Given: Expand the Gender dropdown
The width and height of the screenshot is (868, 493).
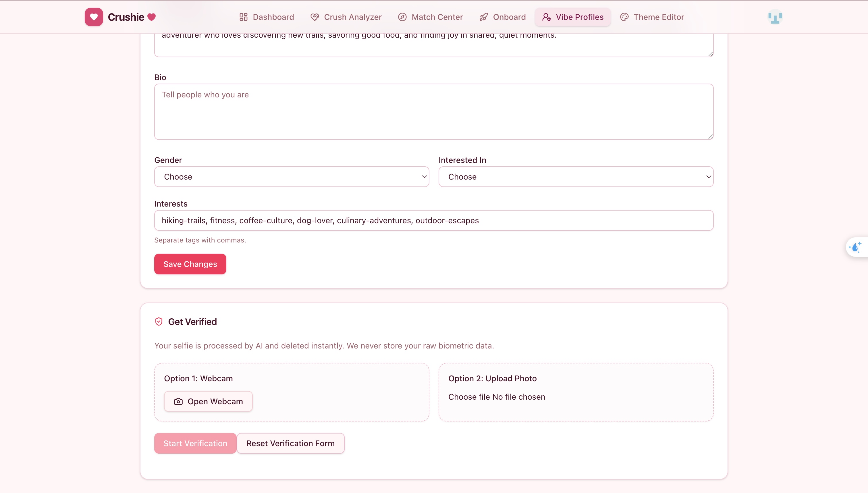Looking at the screenshot, I should tap(291, 177).
